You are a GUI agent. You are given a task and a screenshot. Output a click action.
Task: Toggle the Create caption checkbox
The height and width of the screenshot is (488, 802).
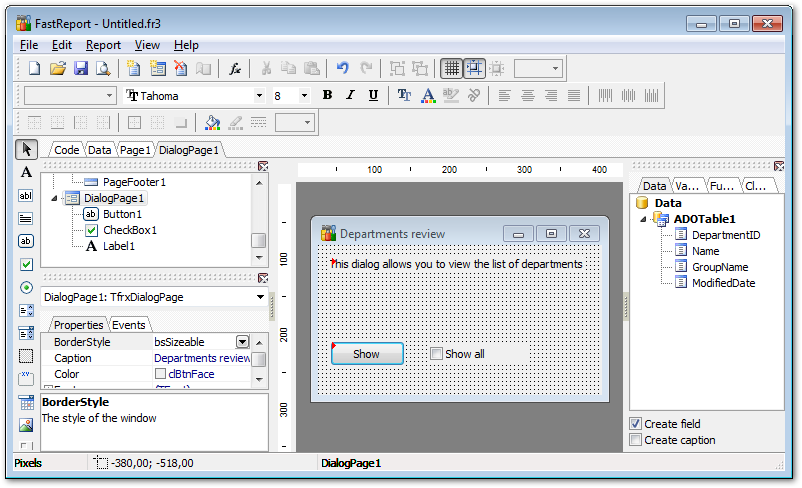(635, 440)
